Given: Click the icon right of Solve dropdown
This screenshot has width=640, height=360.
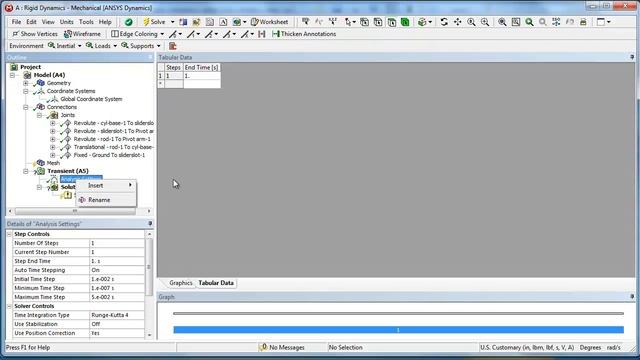Looking at the screenshot, I should (183, 22).
